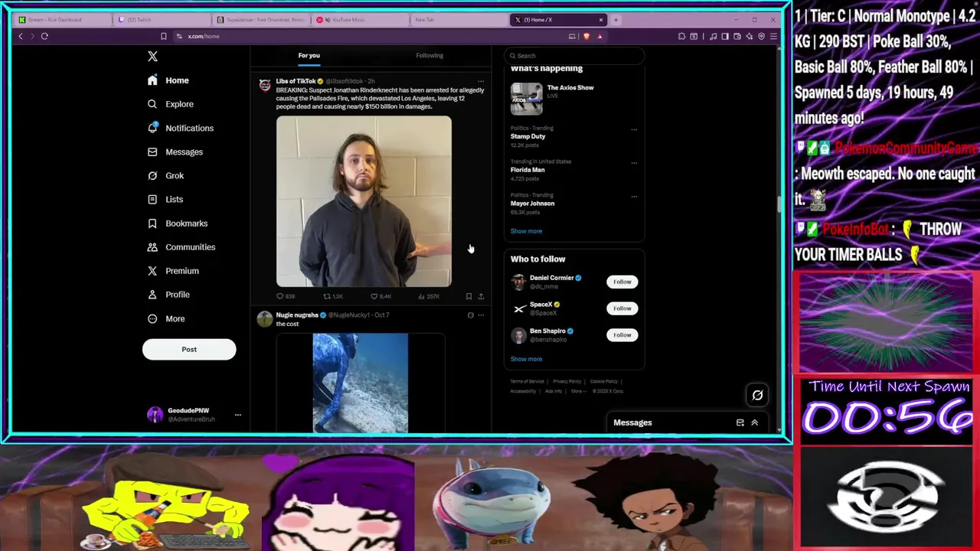Open Libs of TikTok profile avatar

265,85
